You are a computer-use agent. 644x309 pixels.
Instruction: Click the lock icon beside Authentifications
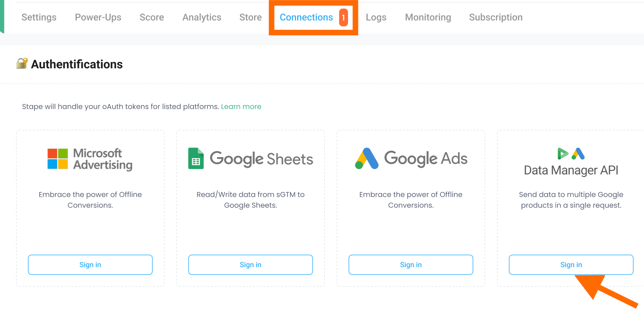[x=22, y=64]
